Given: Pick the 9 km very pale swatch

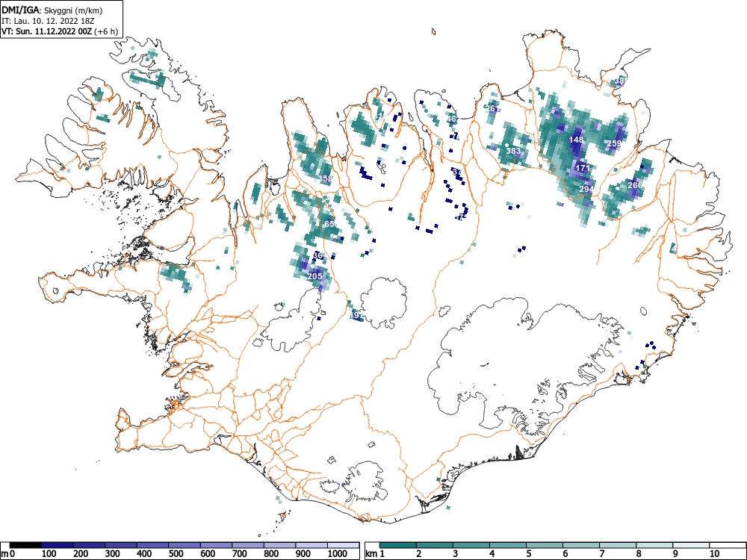Looking at the screenshot, I should (x=691, y=545).
